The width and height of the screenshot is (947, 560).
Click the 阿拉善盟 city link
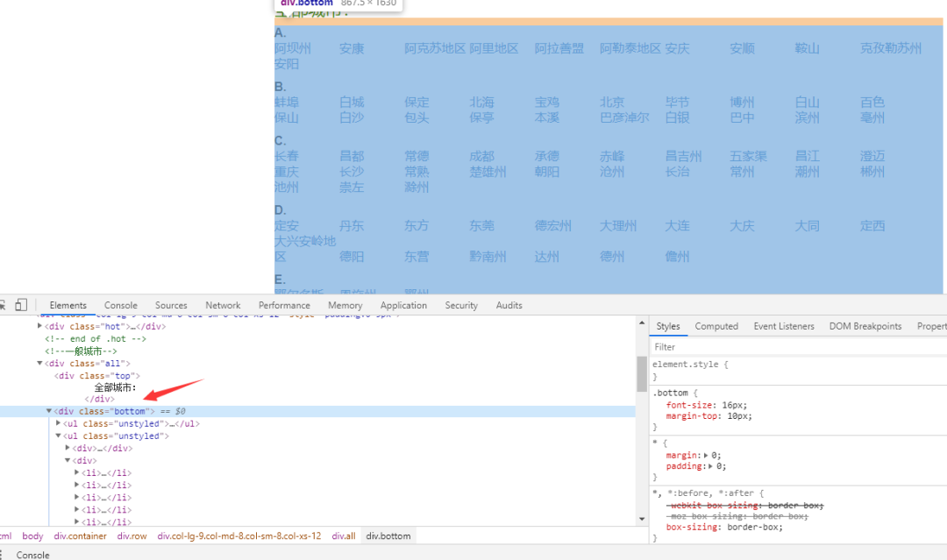click(x=559, y=48)
